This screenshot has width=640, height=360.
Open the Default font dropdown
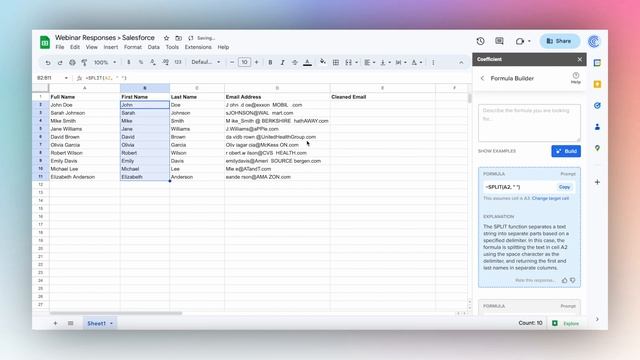(206, 62)
